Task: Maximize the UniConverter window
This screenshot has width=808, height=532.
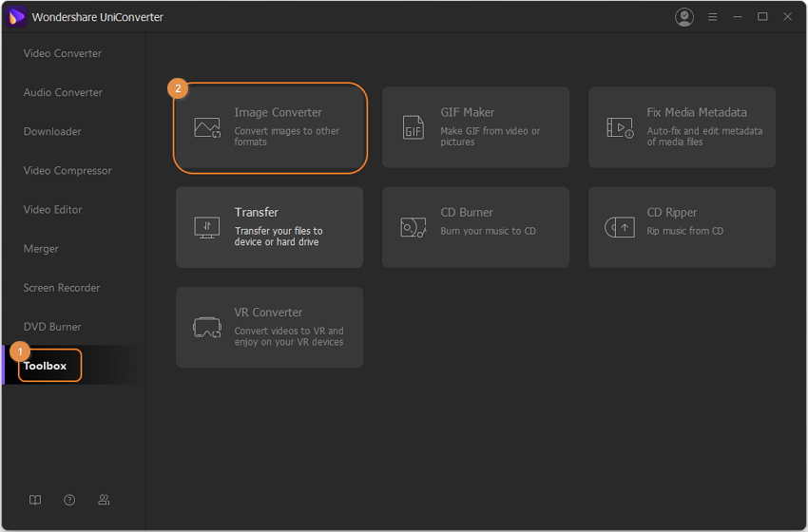Action: 762,17
